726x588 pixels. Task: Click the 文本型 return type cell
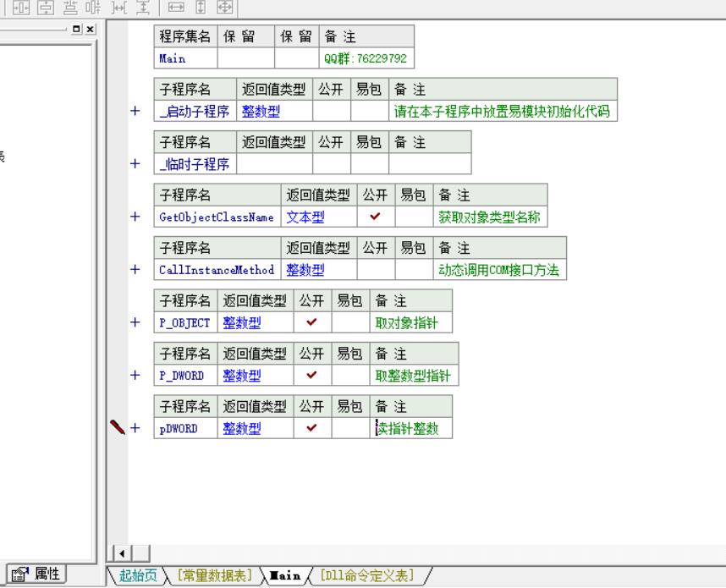pos(319,217)
